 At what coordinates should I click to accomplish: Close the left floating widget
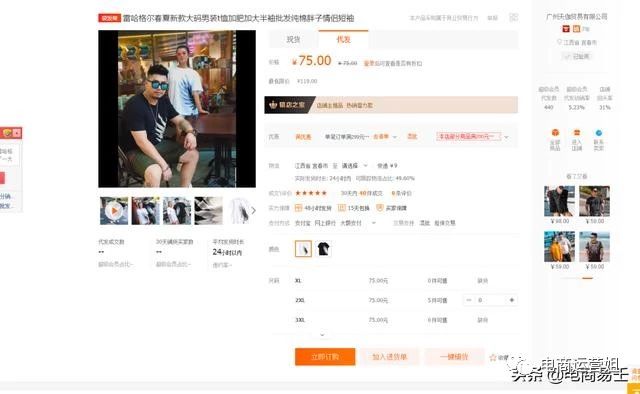pos(17,133)
